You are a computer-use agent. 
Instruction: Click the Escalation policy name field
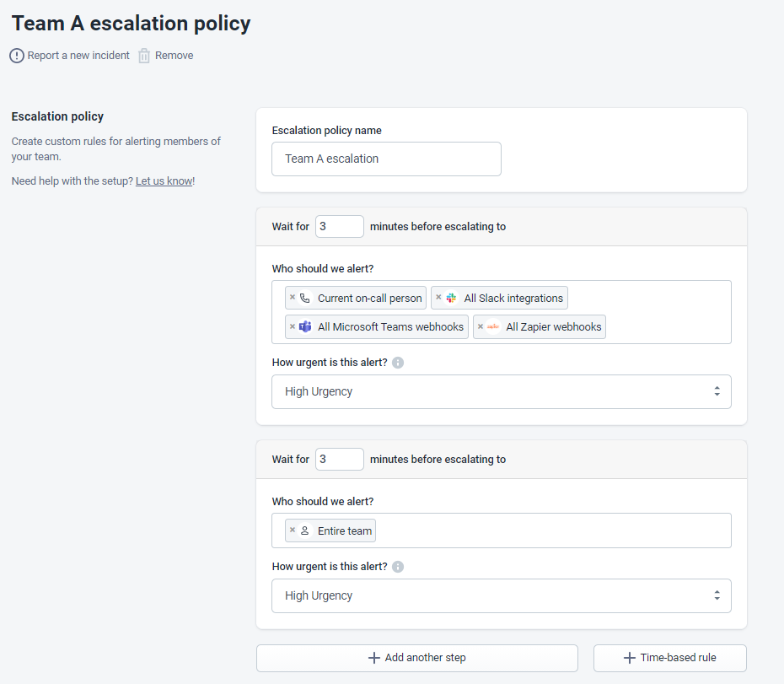(386, 159)
